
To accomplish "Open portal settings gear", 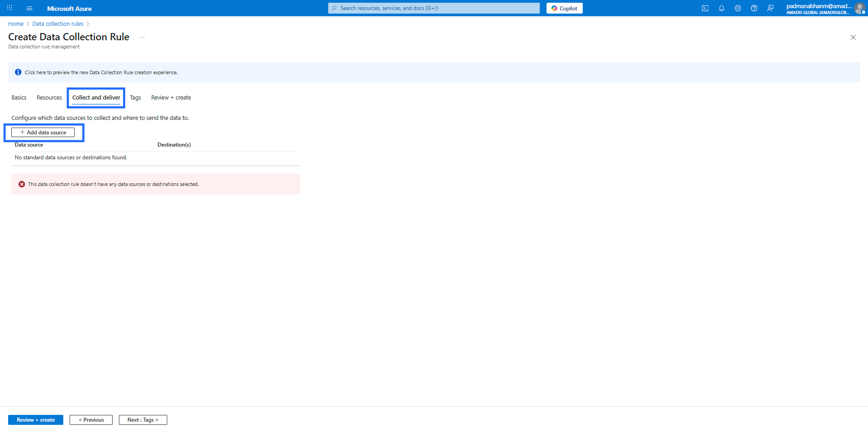I will [x=737, y=8].
